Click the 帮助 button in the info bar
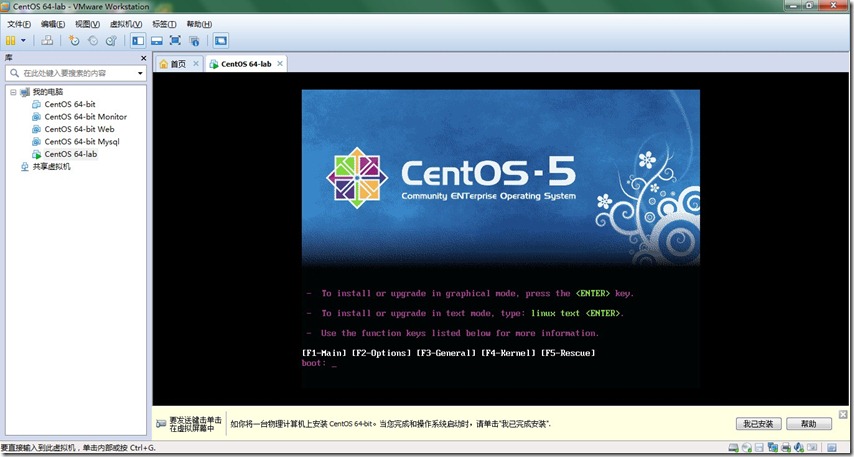Image resolution: width=854 pixels, height=457 pixels. (809, 424)
